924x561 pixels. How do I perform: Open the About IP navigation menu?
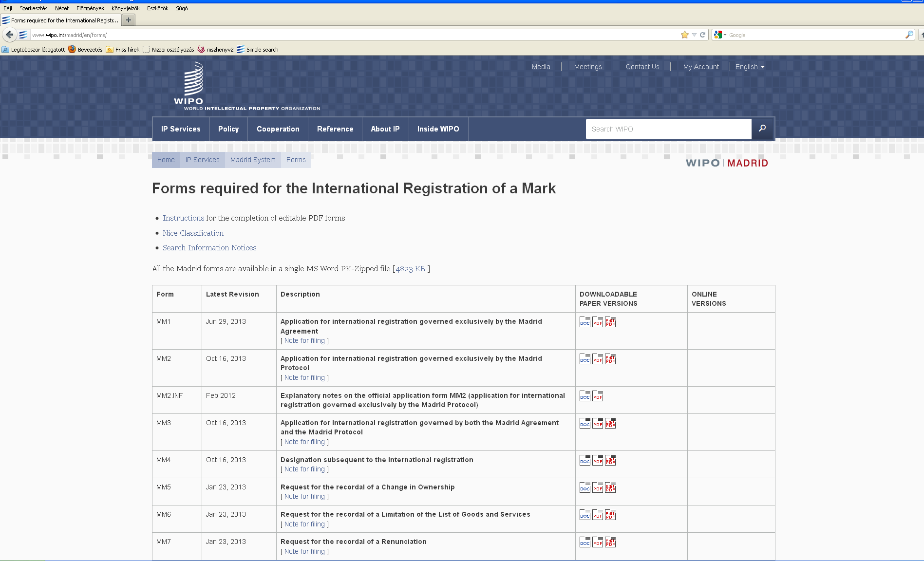coord(385,129)
